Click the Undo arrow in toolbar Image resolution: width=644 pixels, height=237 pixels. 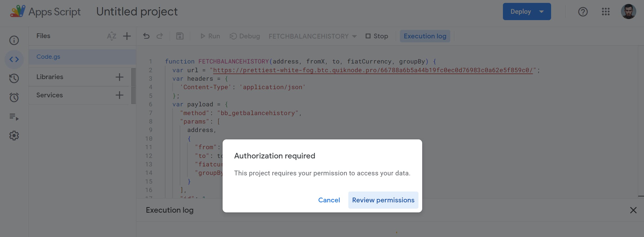tap(146, 36)
